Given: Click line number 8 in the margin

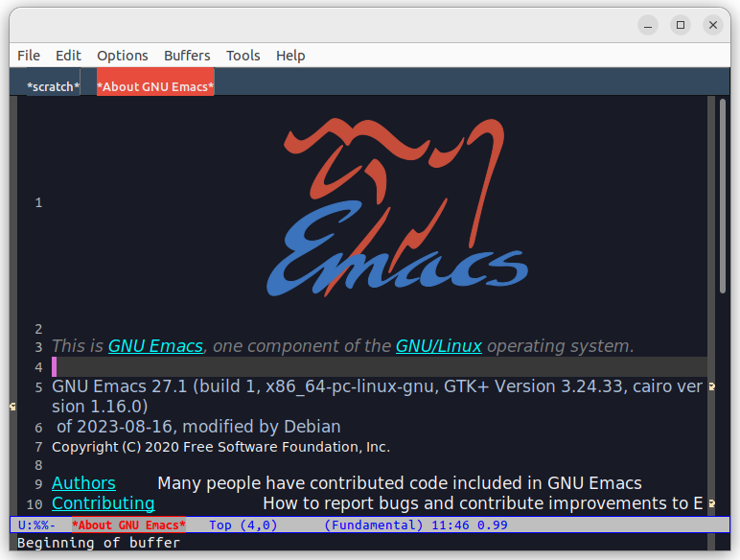Looking at the screenshot, I should pos(38,466).
